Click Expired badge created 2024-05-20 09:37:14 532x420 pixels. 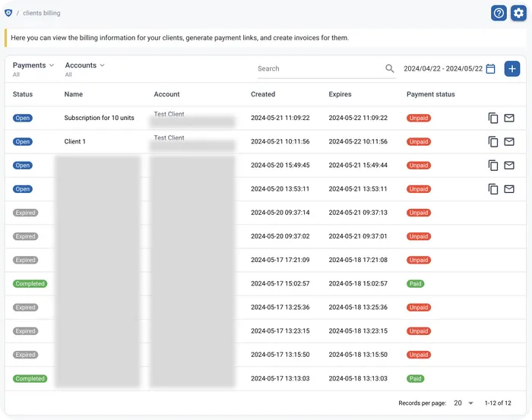[25, 213]
